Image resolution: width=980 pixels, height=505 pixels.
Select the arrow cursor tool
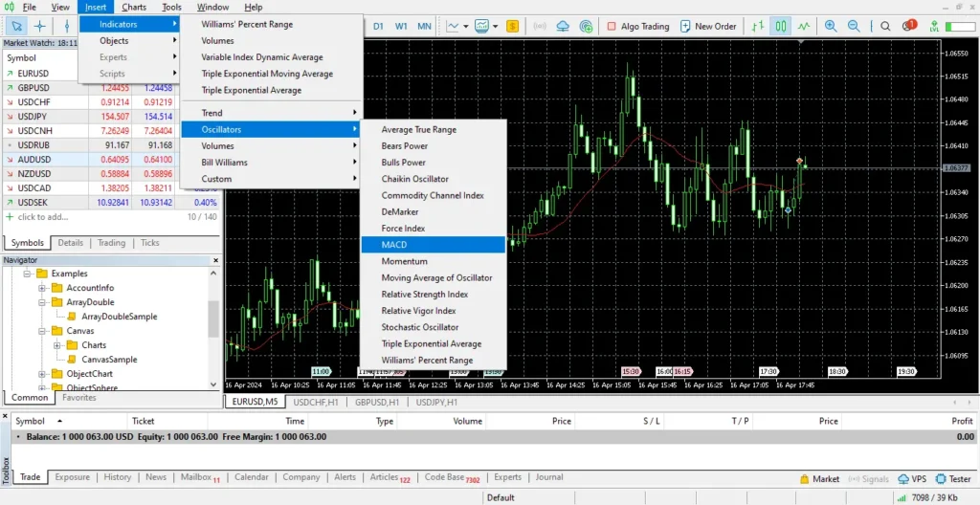(17, 26)
